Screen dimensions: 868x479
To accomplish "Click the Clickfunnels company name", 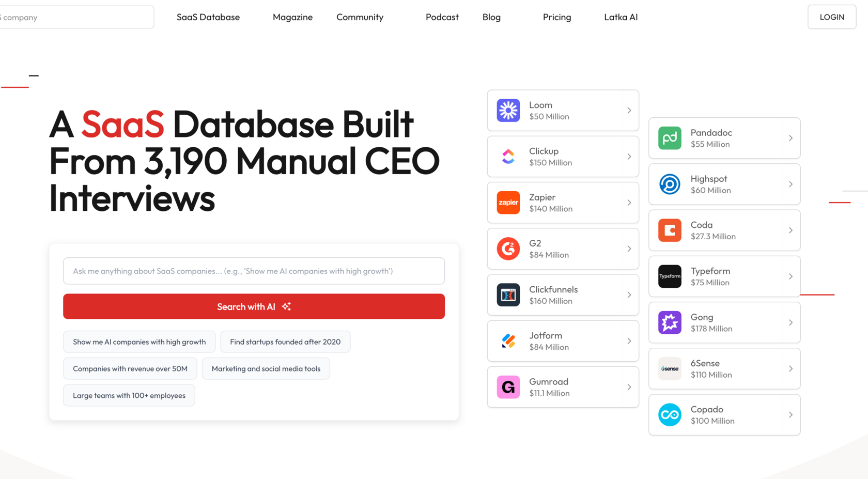I will tap(553, 289).
